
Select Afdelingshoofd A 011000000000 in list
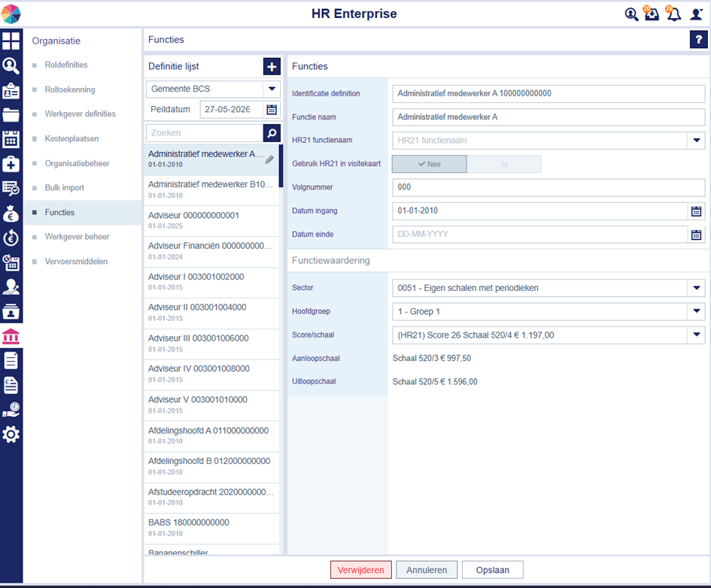[x=211, y=435]
